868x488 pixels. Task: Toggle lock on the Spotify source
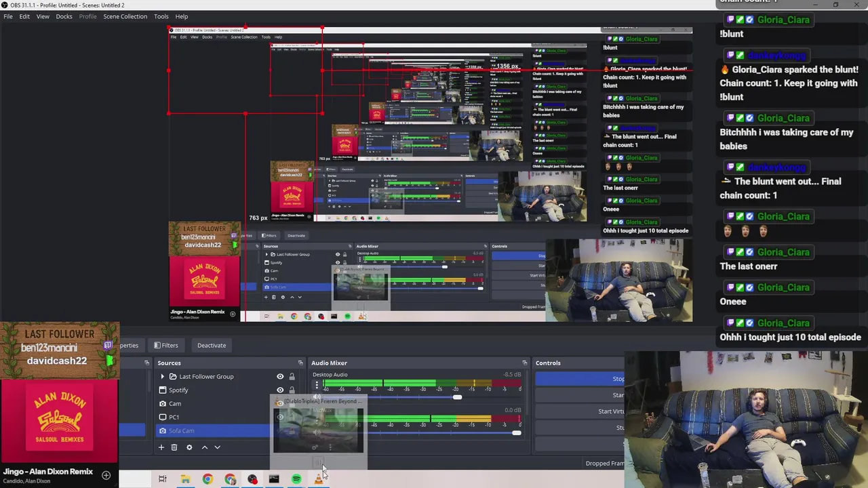292,390
